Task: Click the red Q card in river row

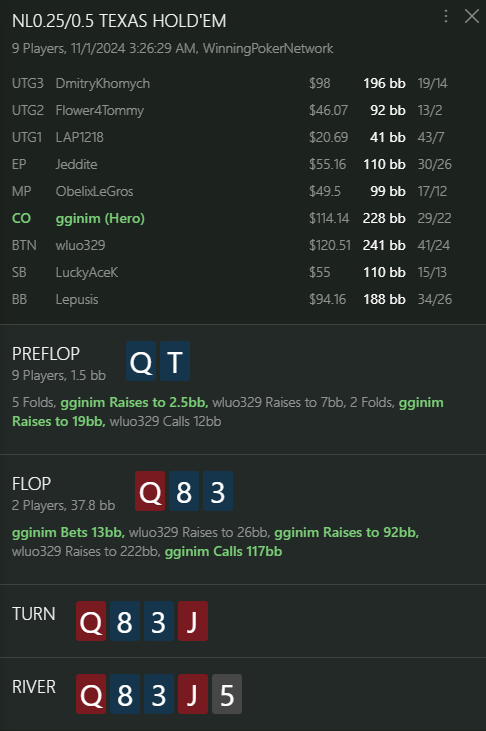Action: (91, 694)
